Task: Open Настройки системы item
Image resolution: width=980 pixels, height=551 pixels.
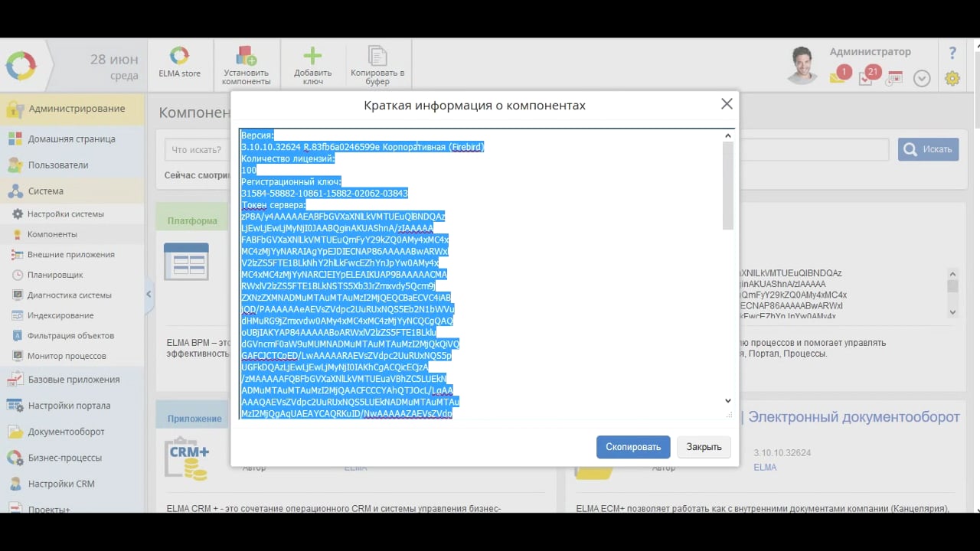Action: 66,214
